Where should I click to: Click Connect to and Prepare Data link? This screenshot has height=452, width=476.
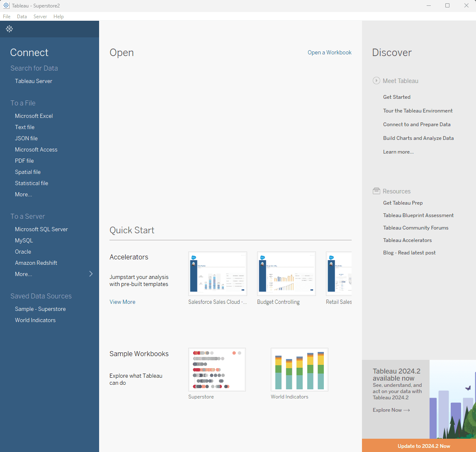pos(417,125)
